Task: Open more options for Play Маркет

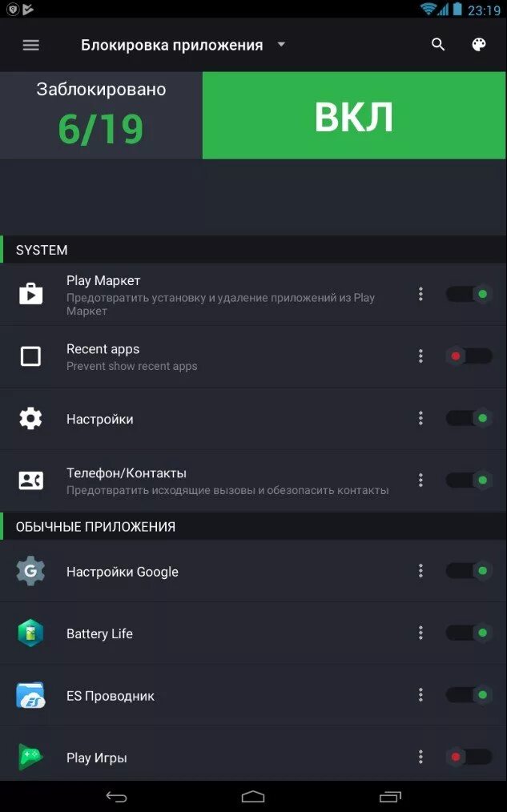Action: tap(420, 294)
